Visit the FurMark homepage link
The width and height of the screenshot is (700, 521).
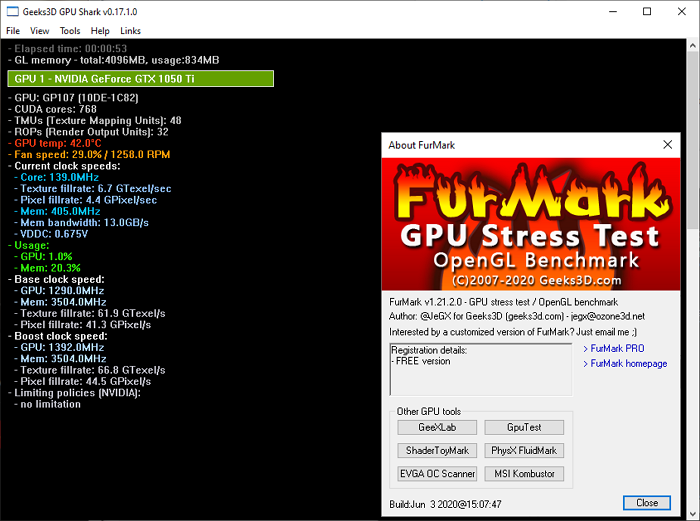(629, 363)
